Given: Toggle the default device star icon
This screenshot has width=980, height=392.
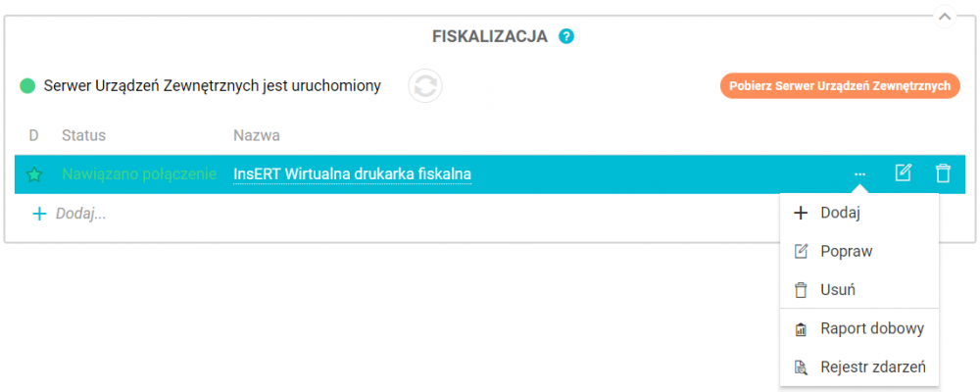Looking at the screenshot, I should tap(34, 174).
